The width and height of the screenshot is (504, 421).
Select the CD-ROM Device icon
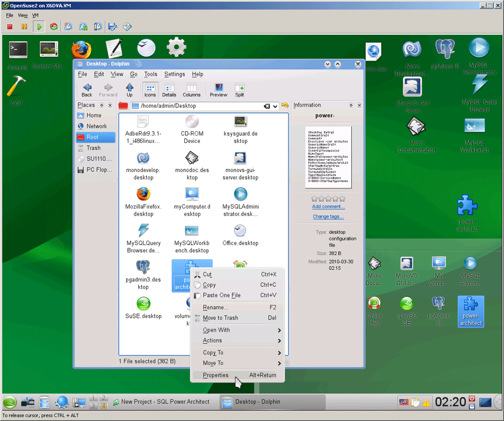pos(192,122)
